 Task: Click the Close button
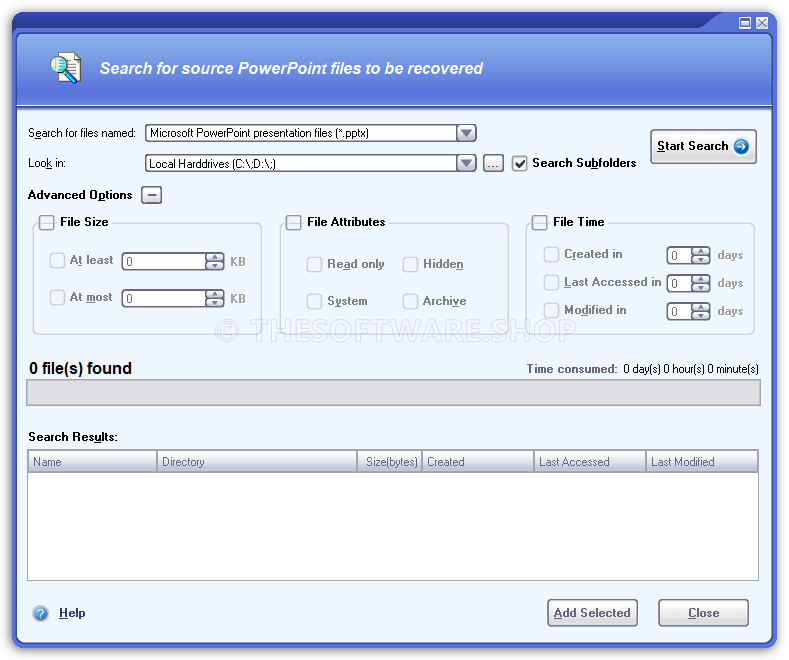click(703, 613)
